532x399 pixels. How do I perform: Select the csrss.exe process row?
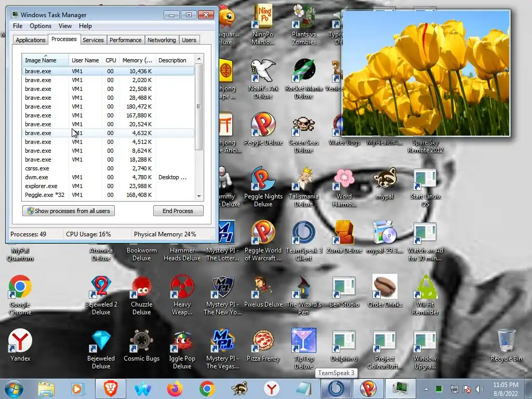(x=109, y=168)
